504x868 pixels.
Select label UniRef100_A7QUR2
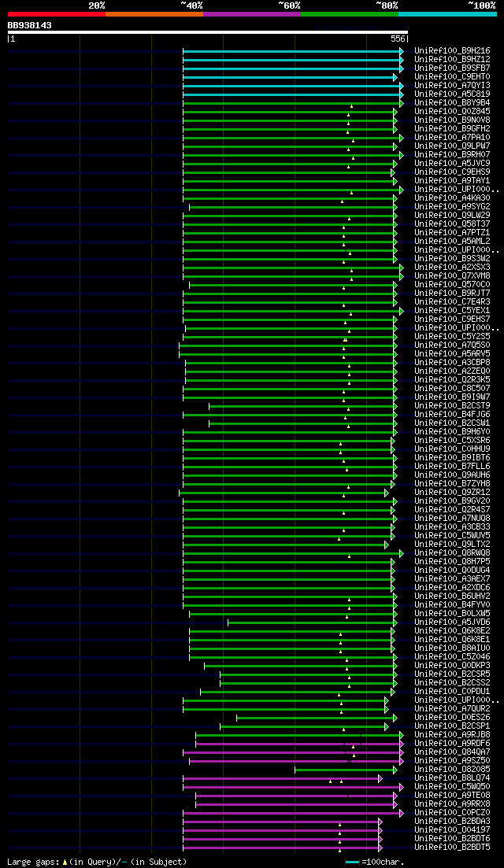(452, 708)
